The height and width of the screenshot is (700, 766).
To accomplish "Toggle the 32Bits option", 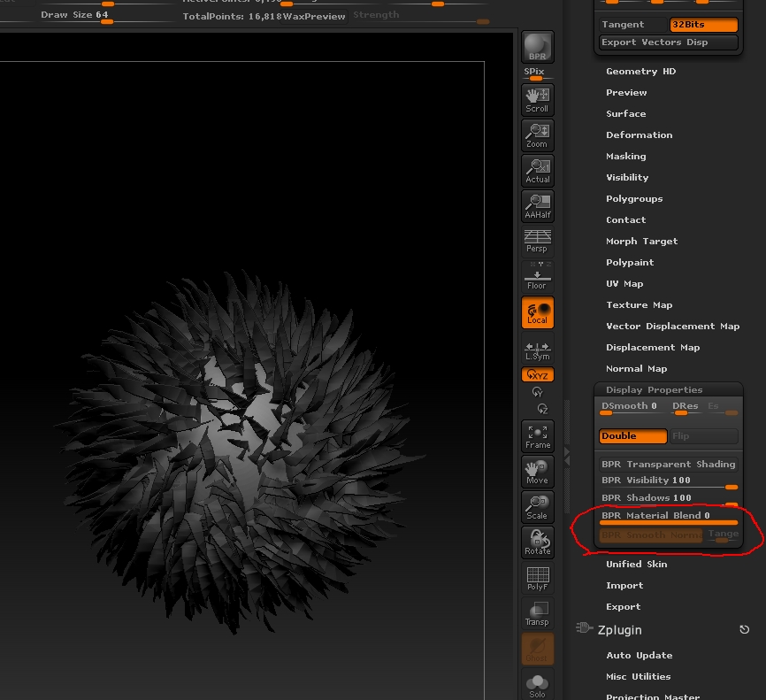I will (703, 25).
